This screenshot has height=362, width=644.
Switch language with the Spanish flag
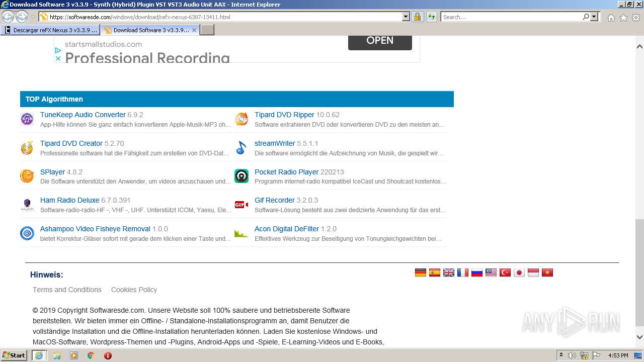[435, 273]
